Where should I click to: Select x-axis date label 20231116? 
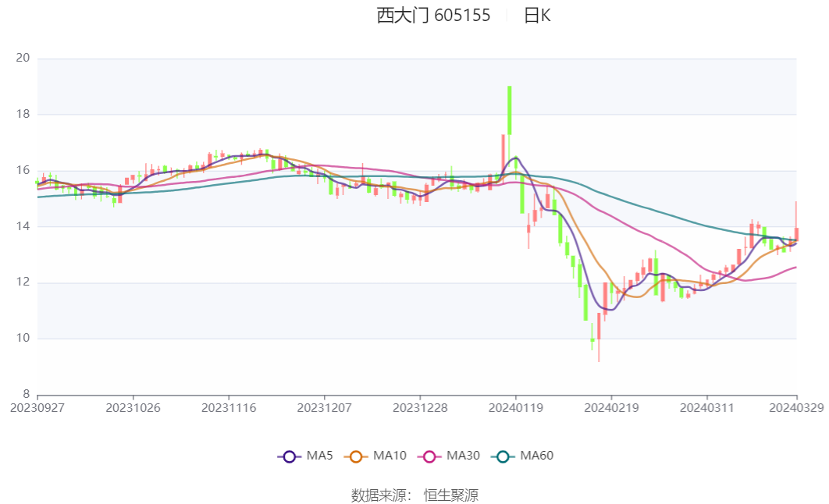point(229,408)
